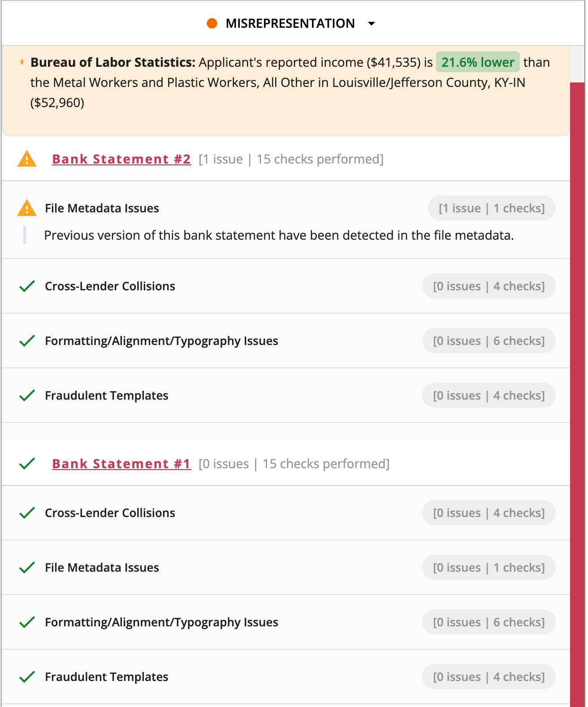Screen dimensions: 588x707
Task: Click checkmark for Statement #2 Formatting/Alignment/Typography Issues
Action: click(x=27, y=341)
